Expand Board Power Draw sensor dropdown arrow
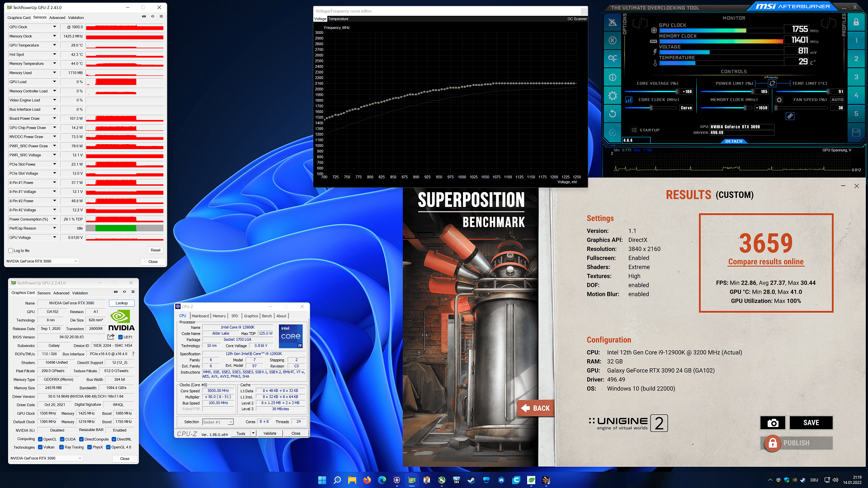The height and width of the screenshot is (488, 868). (x=55, y=118)
